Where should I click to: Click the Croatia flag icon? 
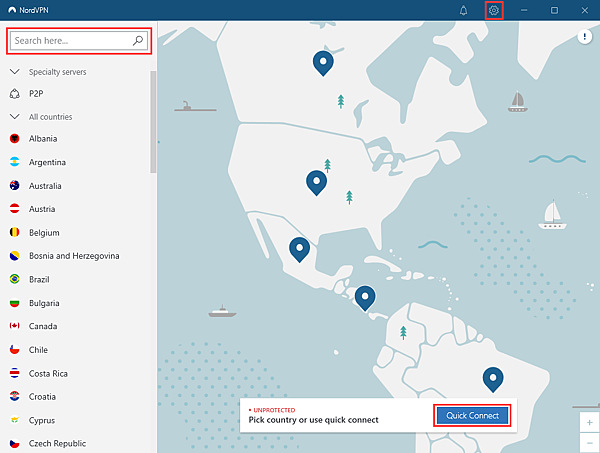15,396
